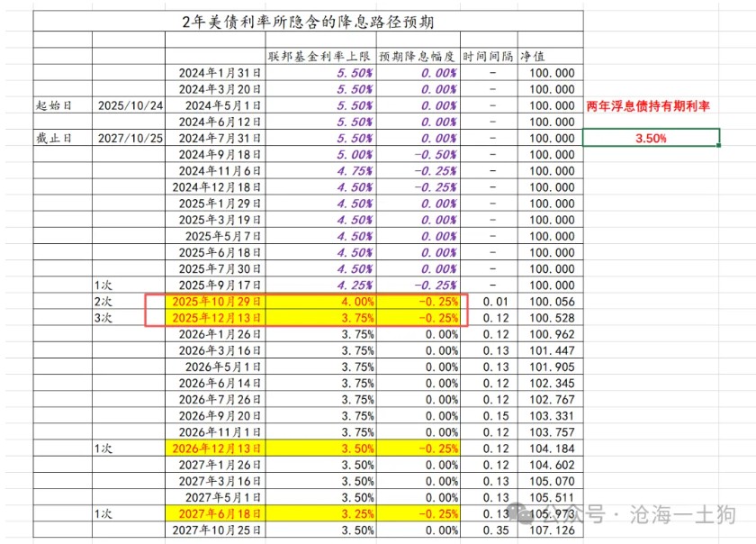Select the net value cell 102.767

(550, 400)
